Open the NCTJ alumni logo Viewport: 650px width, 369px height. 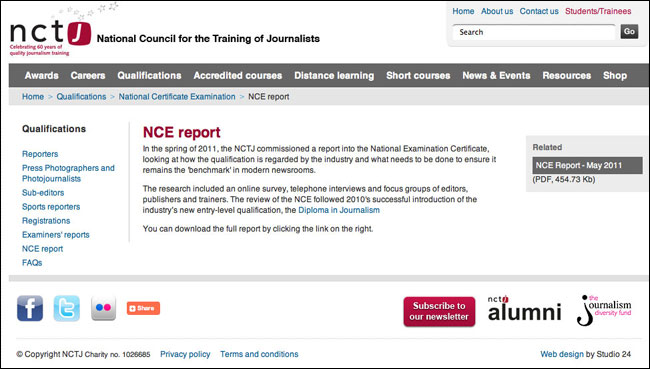(524, 309)
